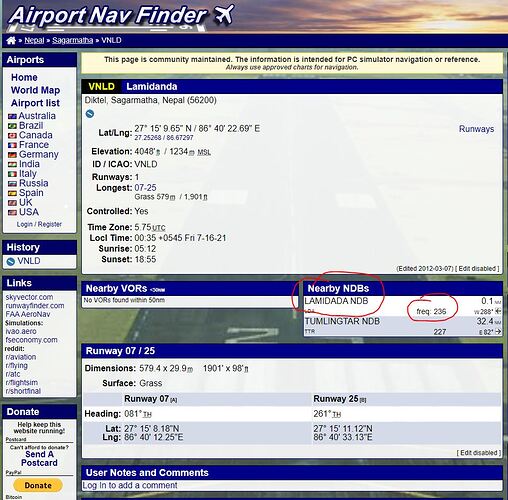
Task: Click Login / Register link
Action: pyautogui.click(x=39, y=224)
